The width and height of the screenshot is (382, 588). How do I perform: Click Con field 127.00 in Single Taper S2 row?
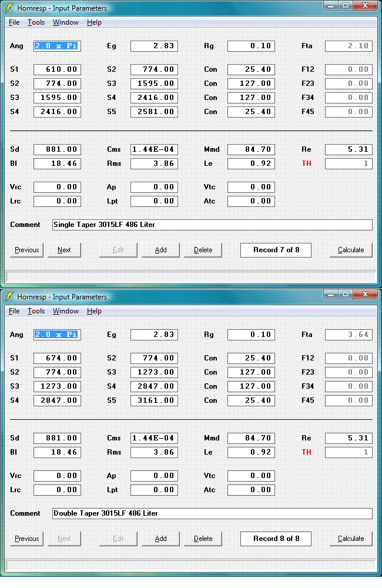251,83
